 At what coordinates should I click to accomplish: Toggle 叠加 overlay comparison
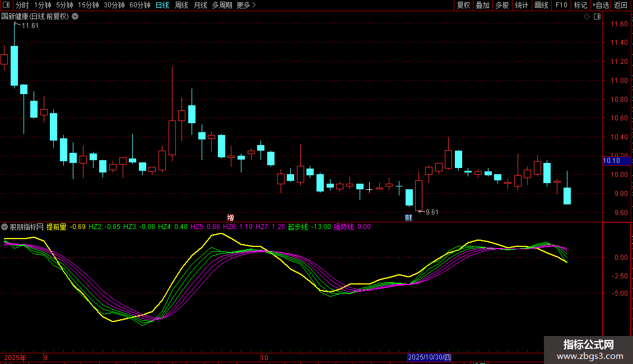[483, 5]
